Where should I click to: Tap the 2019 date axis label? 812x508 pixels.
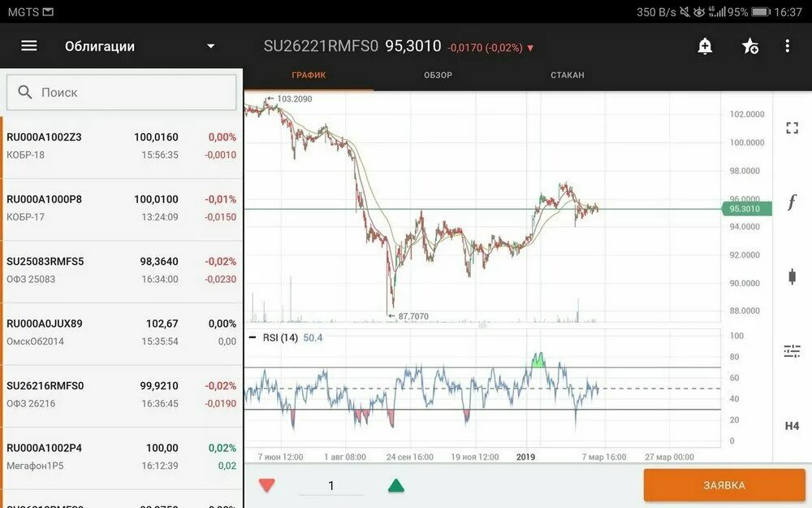coord(525,457)
